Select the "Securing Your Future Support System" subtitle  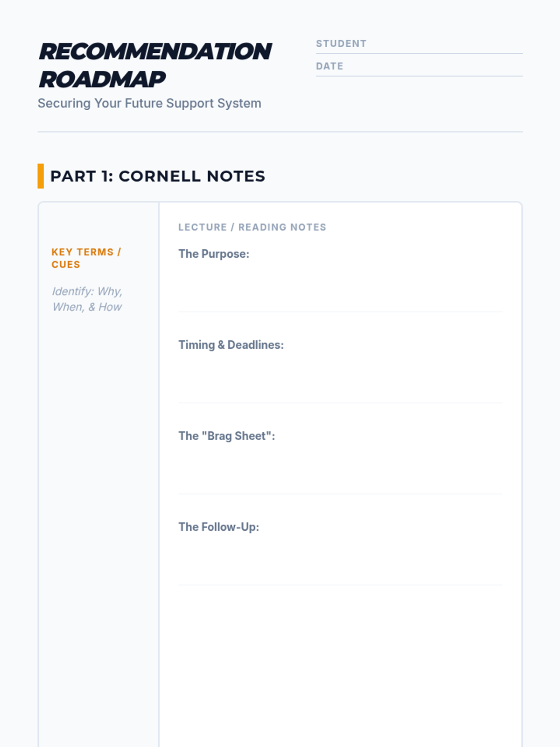pyautogui.click(x=149, y=103)
